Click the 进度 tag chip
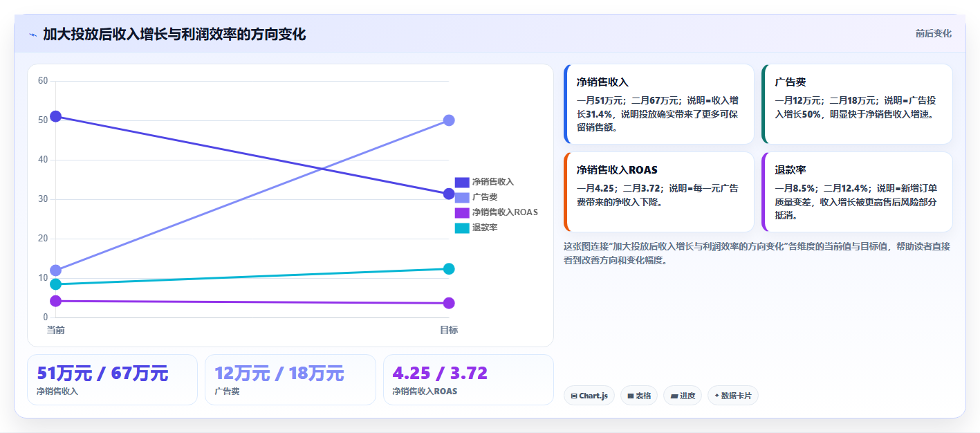The width and height of the screenshot is (980, 433). (x=683, y=396)
